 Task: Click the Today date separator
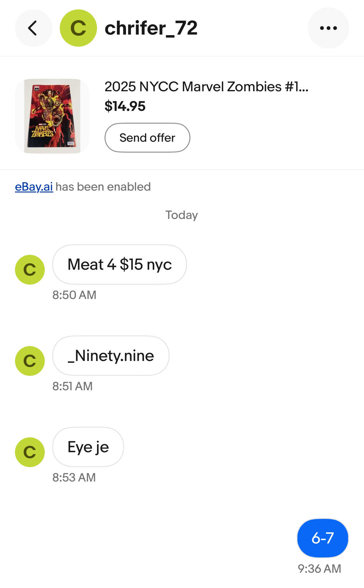[x=182, y=215]
